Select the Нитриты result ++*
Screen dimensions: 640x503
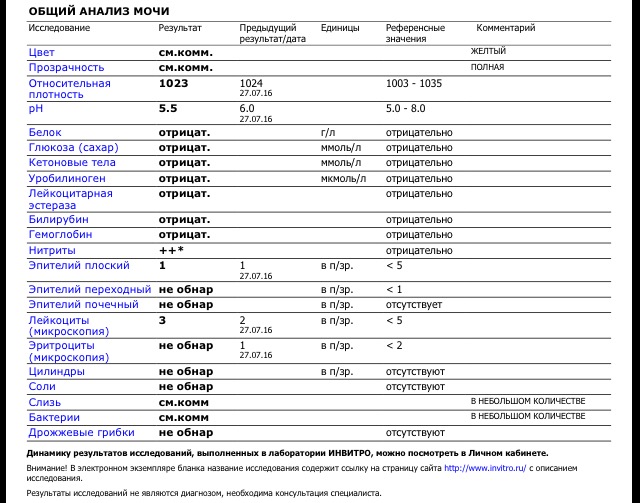point(171,250)
